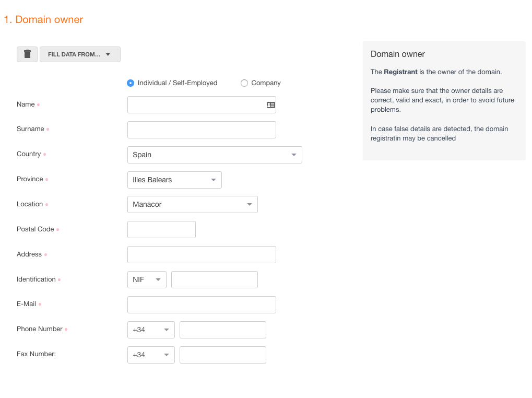Click the Phone Number input field

click(x=222, y=330)
